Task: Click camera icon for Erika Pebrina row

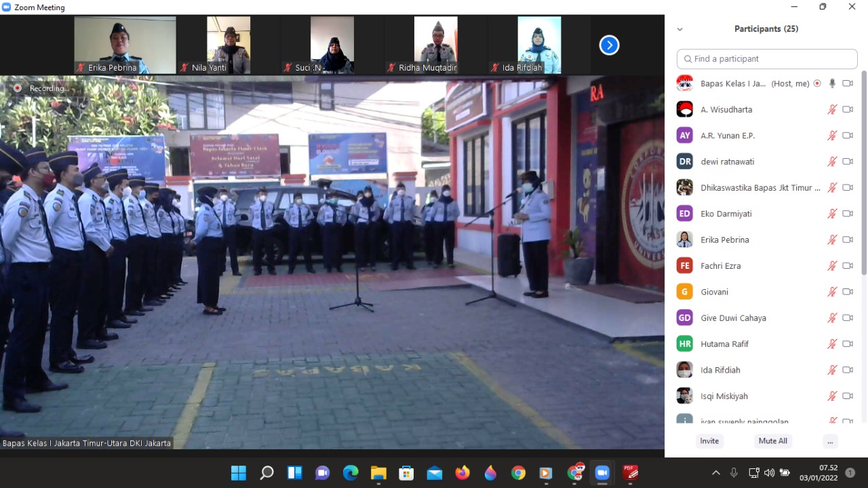Action: 848,240
